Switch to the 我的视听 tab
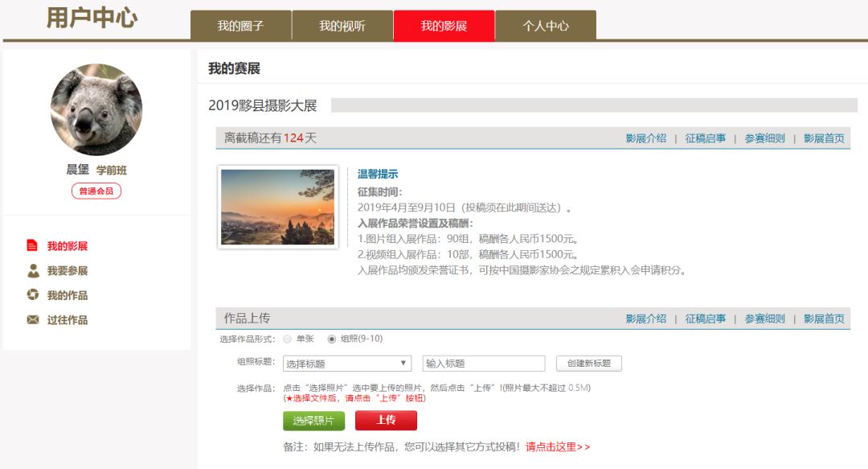Screen dimensions: 868x469 (x=342, y=26)
